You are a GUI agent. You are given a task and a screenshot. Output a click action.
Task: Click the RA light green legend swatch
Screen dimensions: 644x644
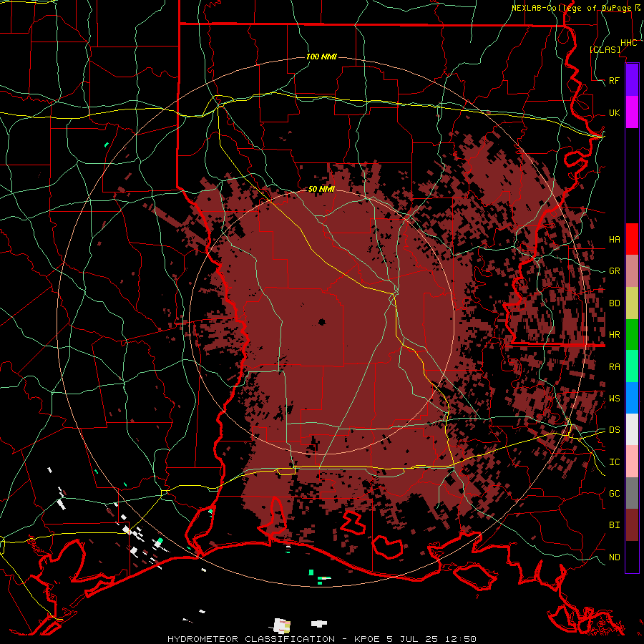(x=632, y=366)
